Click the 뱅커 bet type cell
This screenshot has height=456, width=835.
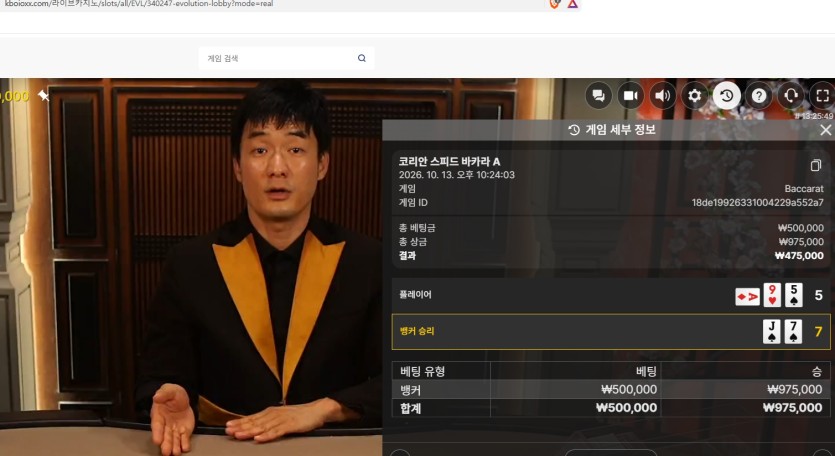411,390
